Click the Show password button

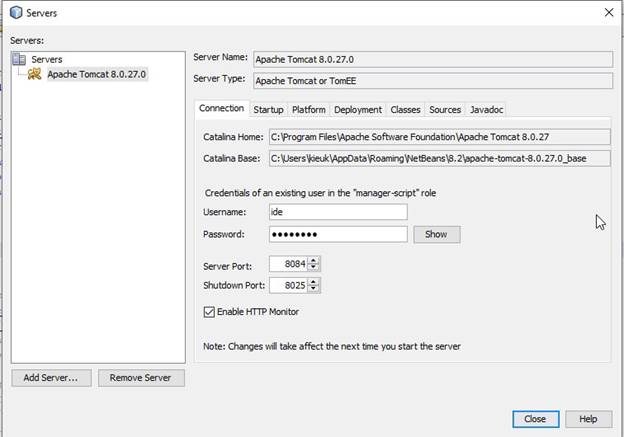tap(437, 234)
